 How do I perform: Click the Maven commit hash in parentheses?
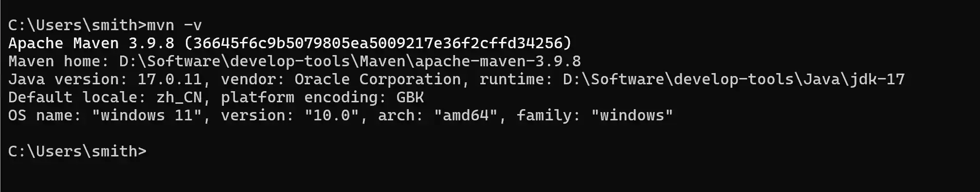tap(378, 43)
